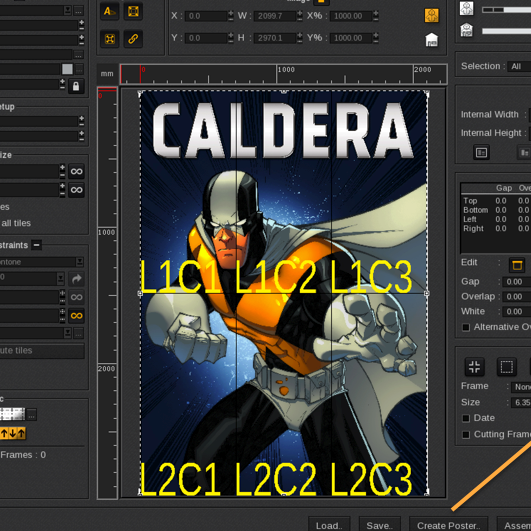
Task: Click the topmost ellipsis button in the left panel
Action: pyautogui.click(x=78, y=11)
